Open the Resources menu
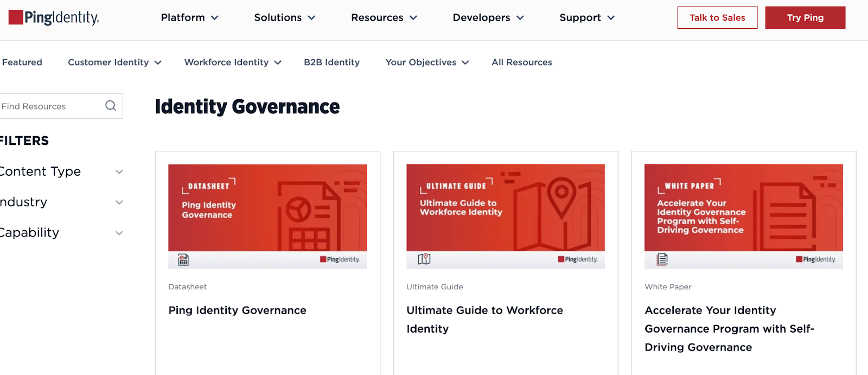 click(384, 18)
